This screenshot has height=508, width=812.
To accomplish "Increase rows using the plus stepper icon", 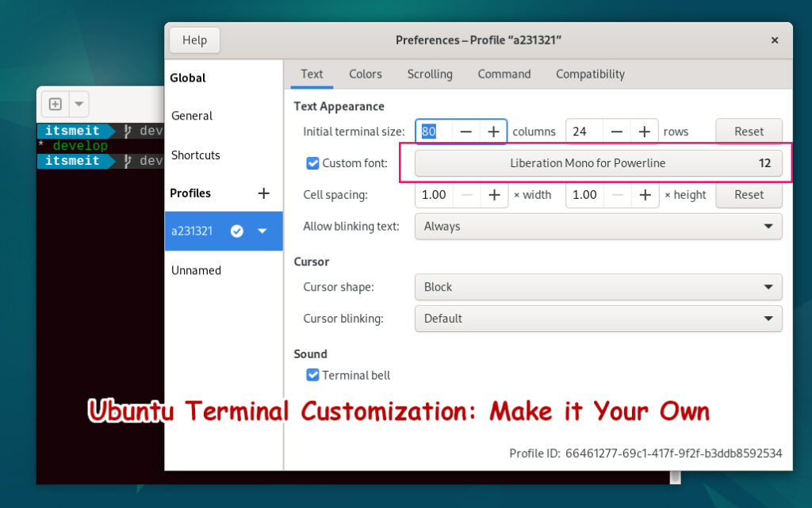I will point(645,132).
